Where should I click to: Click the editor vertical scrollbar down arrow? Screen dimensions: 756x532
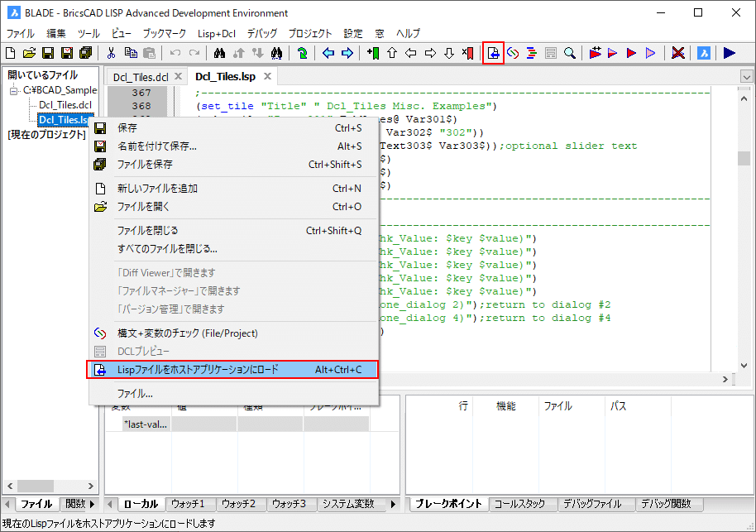744,366
